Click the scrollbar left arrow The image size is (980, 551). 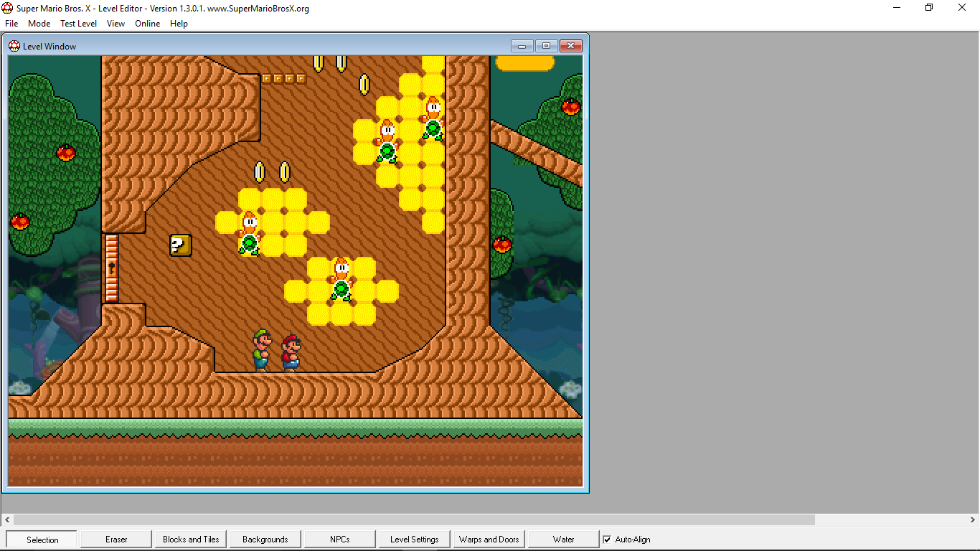(6, 519)
